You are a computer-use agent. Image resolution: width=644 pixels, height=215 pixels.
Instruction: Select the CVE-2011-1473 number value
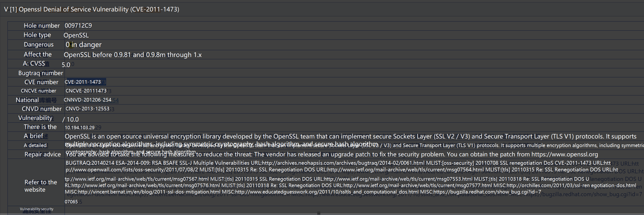click(x=83, y=82)
